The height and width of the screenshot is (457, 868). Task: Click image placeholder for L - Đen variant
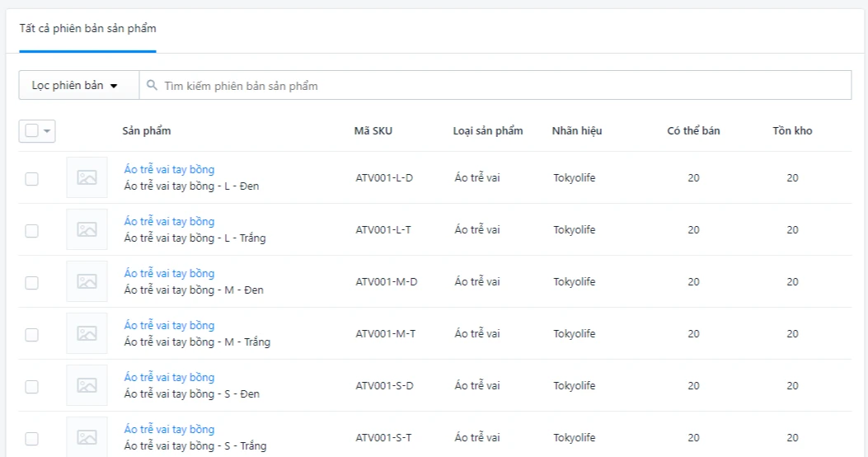[87, 177]
